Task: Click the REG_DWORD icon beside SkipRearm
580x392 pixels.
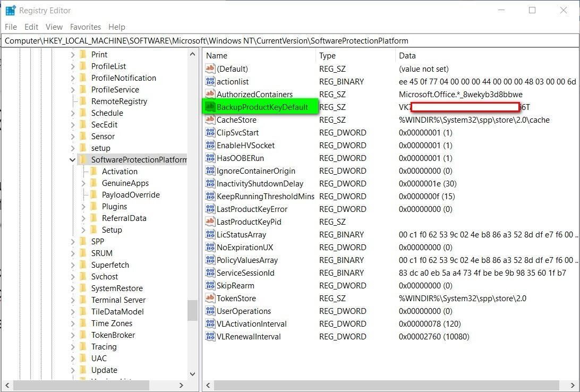Action: tap(209, 285)
